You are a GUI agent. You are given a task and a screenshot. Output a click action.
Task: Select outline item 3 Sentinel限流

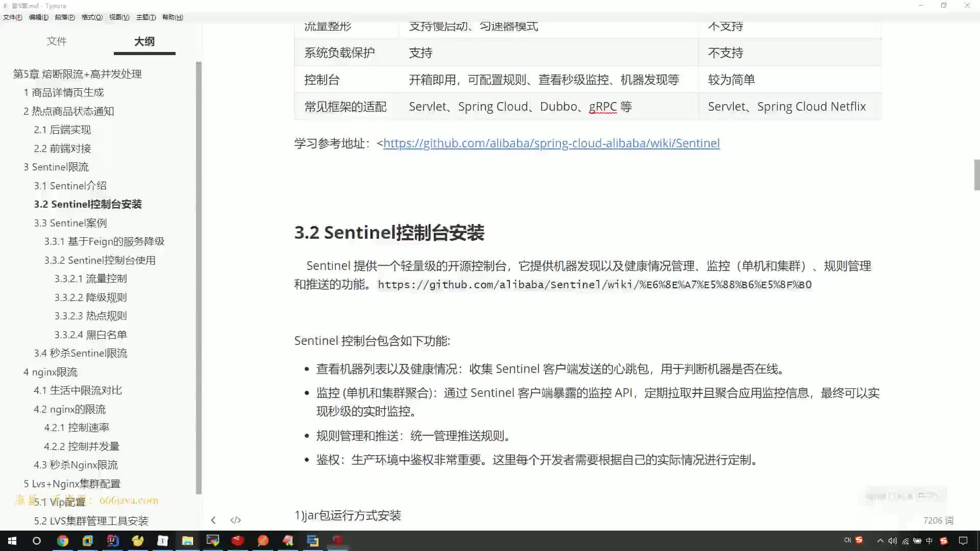click(56, 167)
